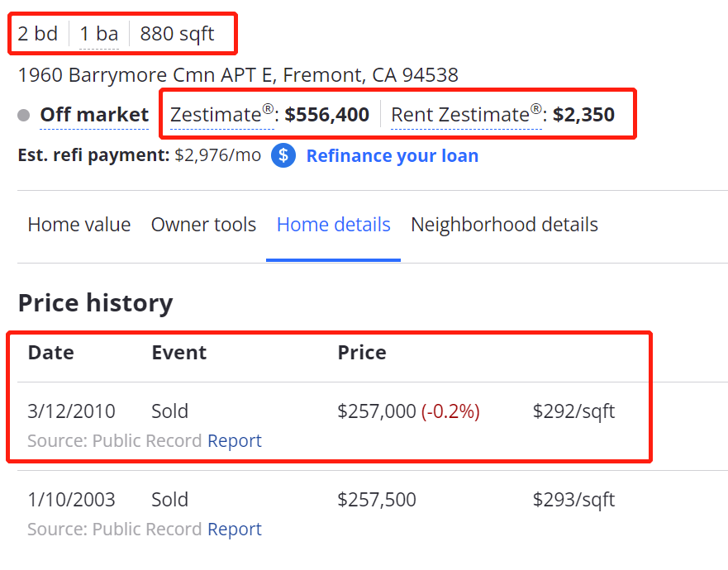Click the Rent Zestimate label
Image resolution: width=728 pixels, height=570 pixels.
click(x=459, y=115)
